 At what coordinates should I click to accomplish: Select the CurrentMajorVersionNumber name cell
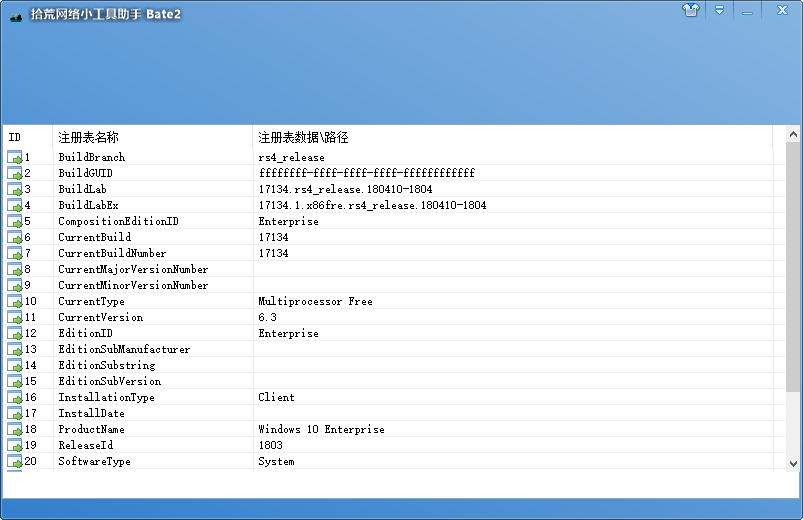[133, 269]
